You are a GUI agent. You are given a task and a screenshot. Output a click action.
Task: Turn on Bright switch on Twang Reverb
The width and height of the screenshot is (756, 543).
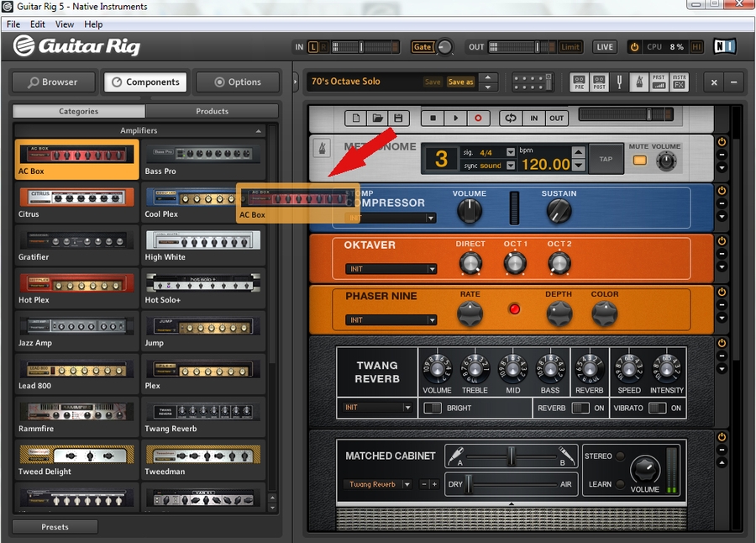[x=433, y=408]
